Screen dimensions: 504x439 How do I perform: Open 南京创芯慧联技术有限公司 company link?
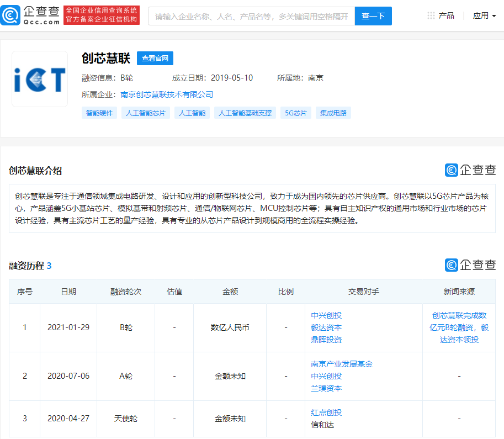coord(167,94)
